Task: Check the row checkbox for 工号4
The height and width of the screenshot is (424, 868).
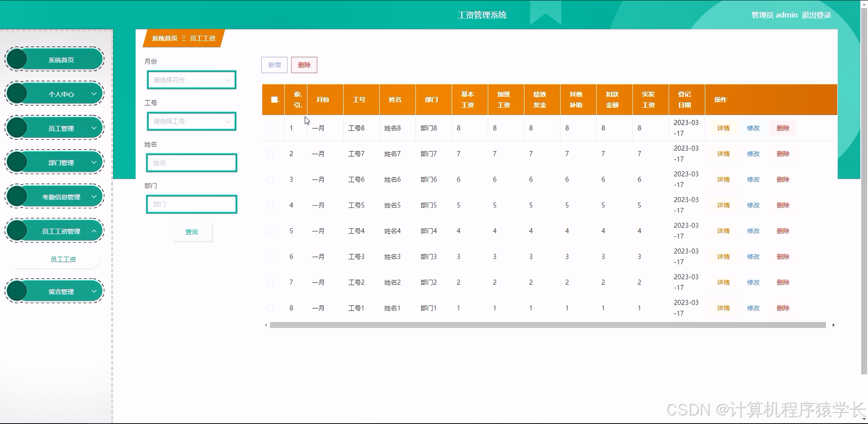Action: point(270,231)
